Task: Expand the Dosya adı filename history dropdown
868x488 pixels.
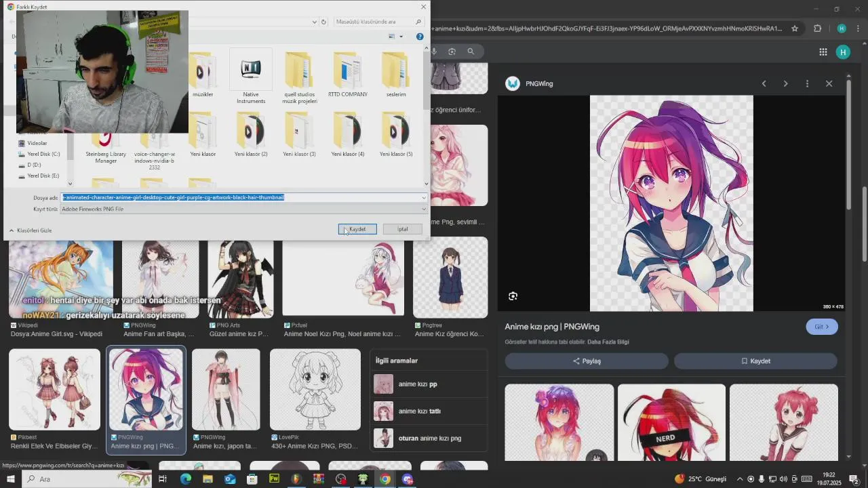Action: coord(424,198)
